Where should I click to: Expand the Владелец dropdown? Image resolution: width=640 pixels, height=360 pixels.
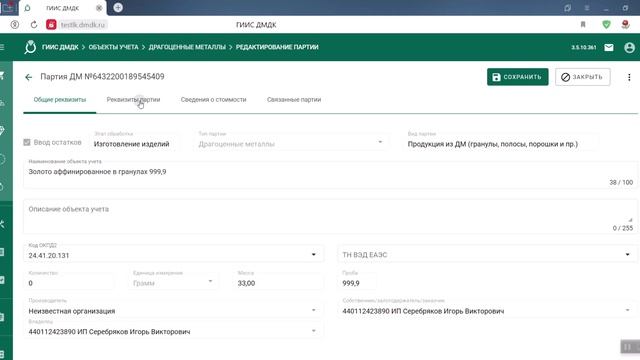pos(313,331)
